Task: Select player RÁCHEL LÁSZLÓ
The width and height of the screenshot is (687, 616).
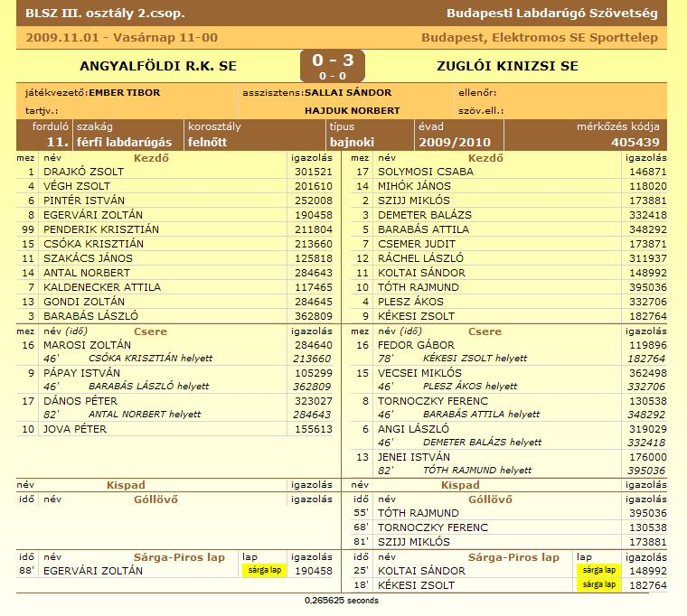Action: coord(420,258)
